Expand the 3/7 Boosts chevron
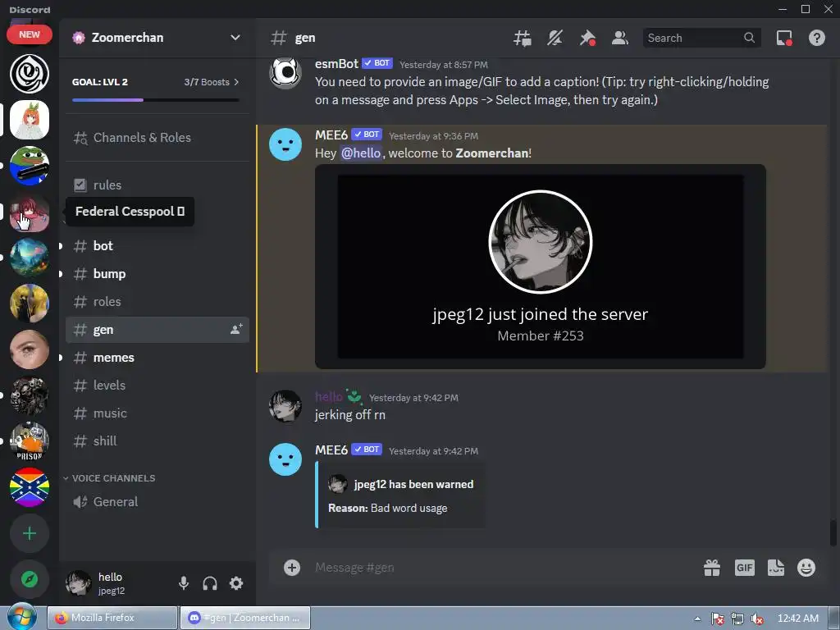 tap(236, 82)
